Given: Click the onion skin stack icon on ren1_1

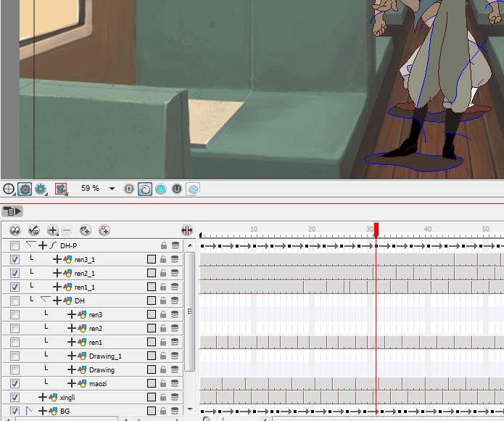Looking at the screenshot, I should [175, 287].
